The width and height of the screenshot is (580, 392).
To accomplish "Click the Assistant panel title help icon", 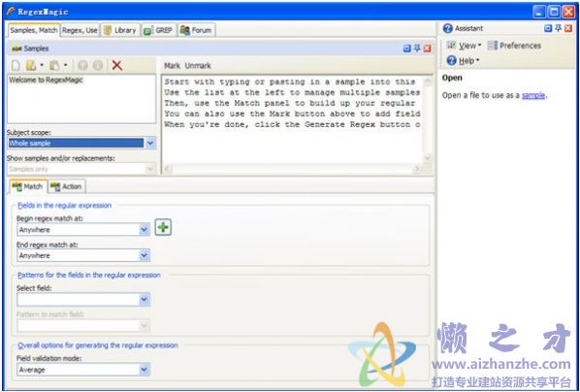I will (447, 28).
